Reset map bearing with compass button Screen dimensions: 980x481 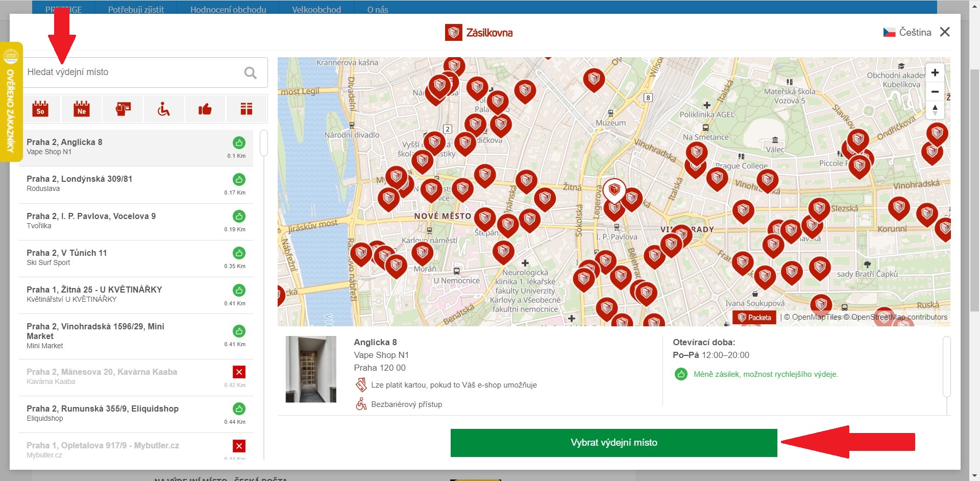point(935,110)
